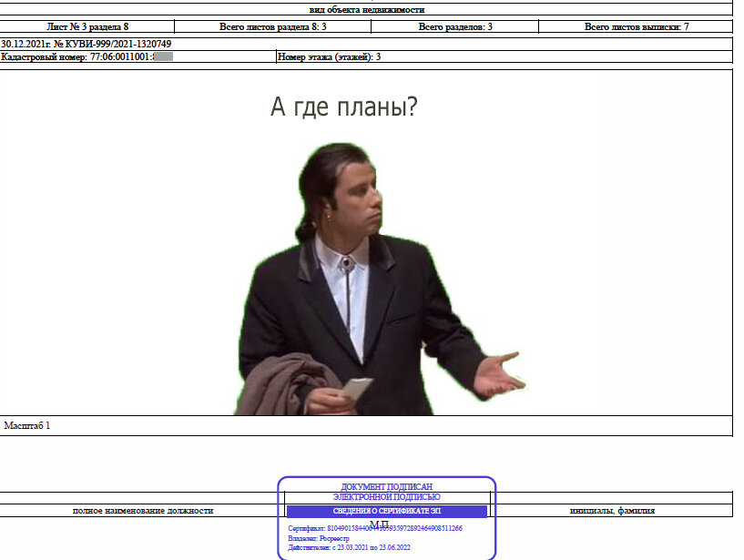Click the 'Действителен: с 23.03.2021' validity line

(x=349, y=547)
